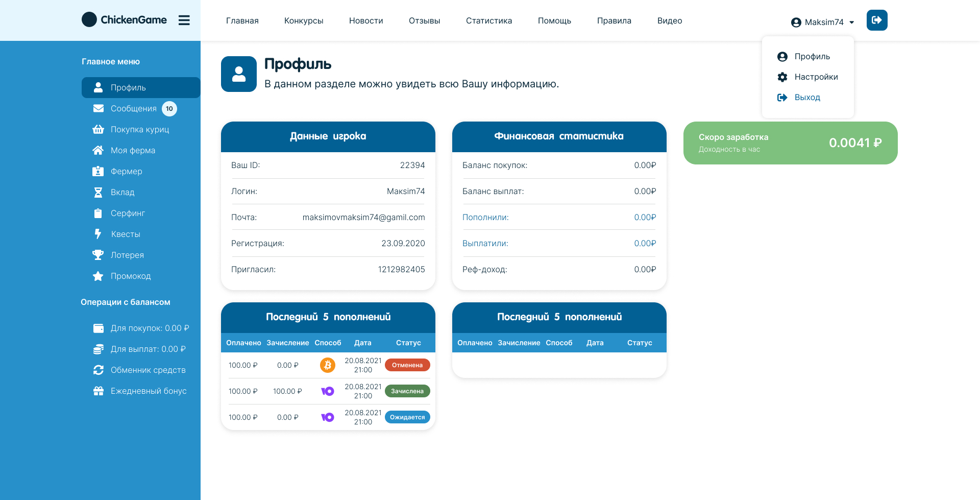Click the YooMoney icon in the Зачислена row
The image size is (980, 500).
coord(328,391)
